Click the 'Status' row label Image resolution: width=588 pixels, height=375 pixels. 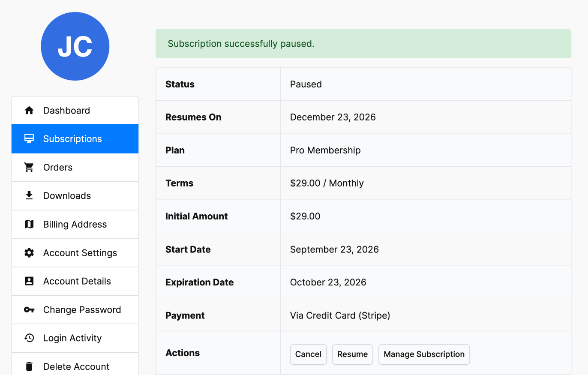[x=180, y=84]
